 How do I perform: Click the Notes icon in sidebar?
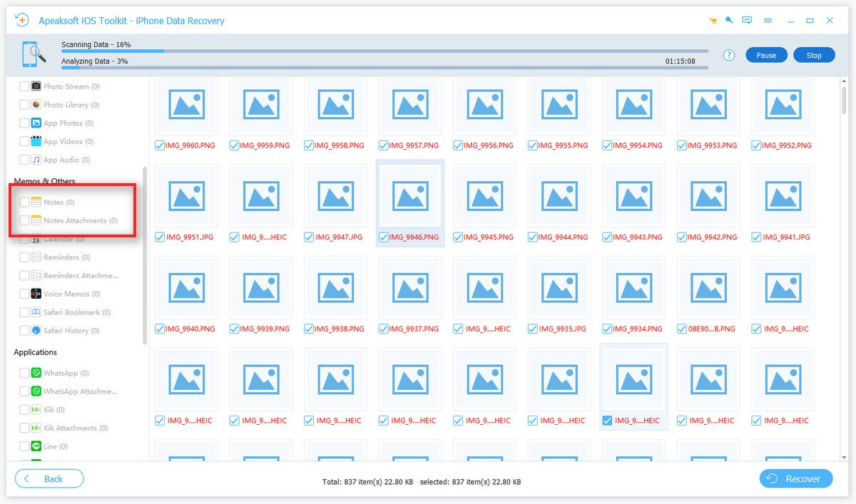(36, 202)
